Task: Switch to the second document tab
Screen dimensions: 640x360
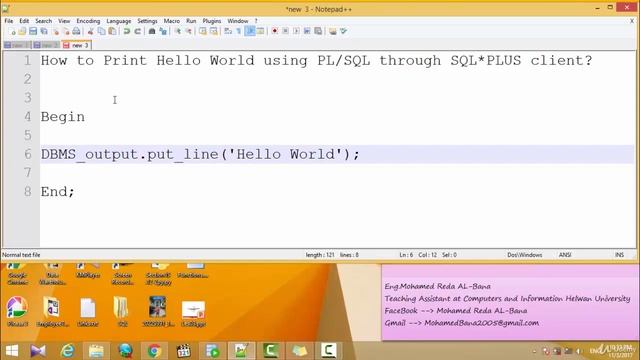Action: click(46, 45)
